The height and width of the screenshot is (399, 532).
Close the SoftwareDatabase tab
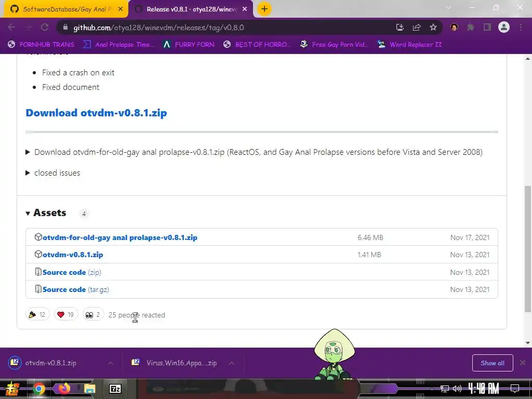tap(121, 9)
